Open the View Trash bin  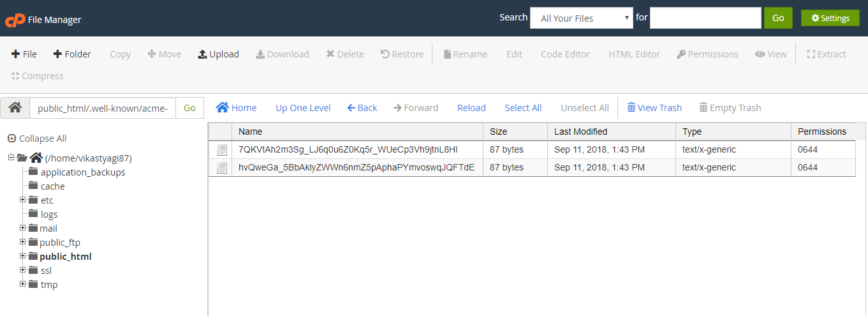point(654,108)
